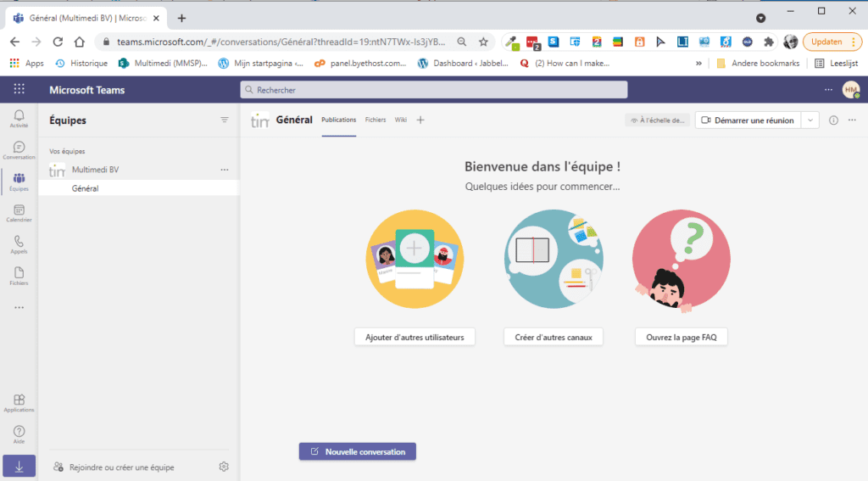Image resolution: width=868 pixels, height=481 pixels.
Task: Open the How can I make bookmark
Action: (x=565, y=63)
